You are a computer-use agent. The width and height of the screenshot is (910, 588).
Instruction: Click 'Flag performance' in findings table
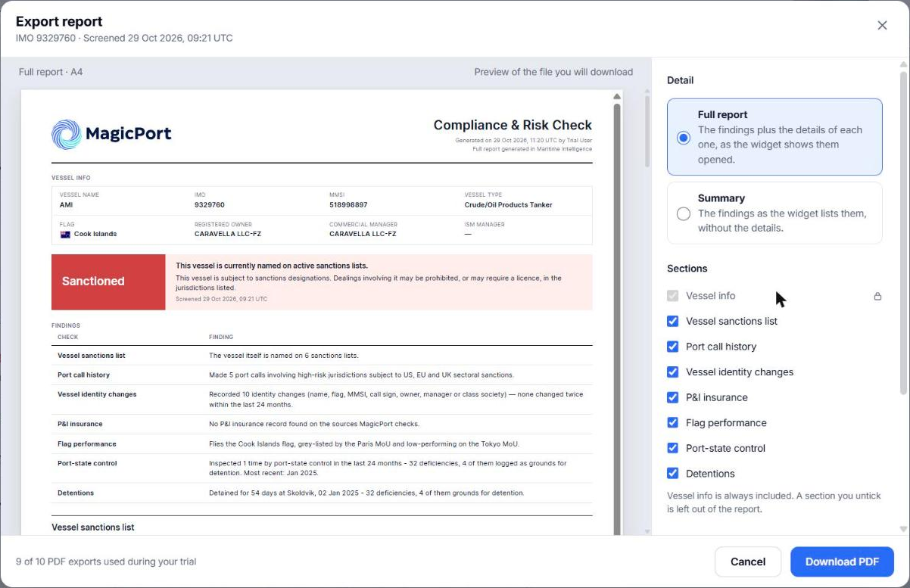tap(87, 443)
